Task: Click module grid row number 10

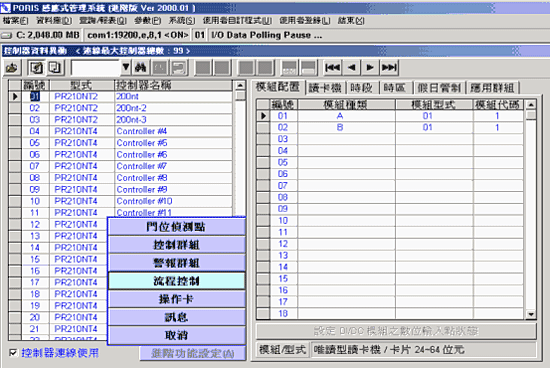Action: point(283,221)
